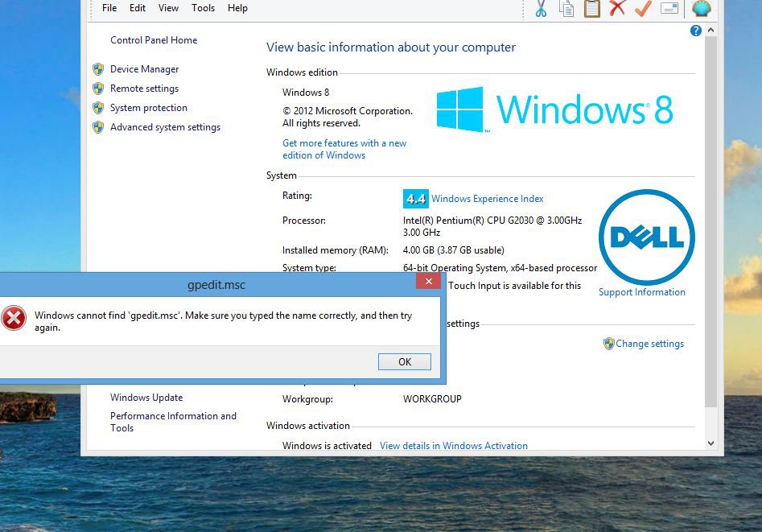
Task: Open the Edit menu
Action: coord(138,8)
